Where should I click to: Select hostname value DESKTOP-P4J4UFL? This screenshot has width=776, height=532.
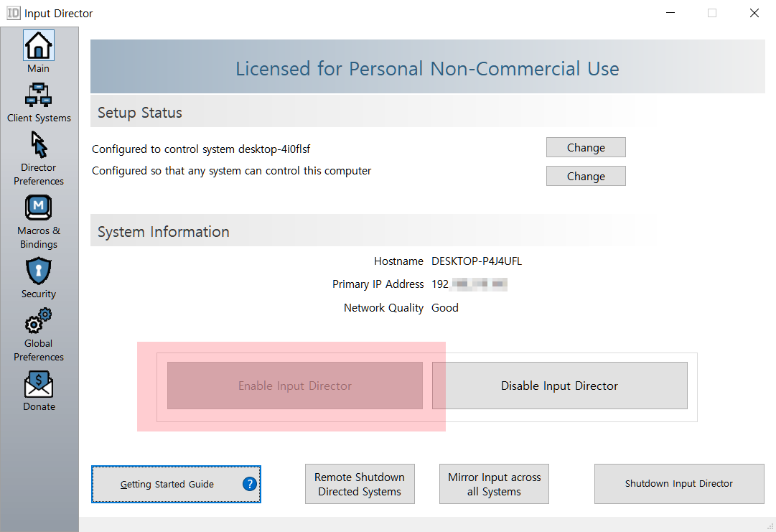tap(477, 261)
